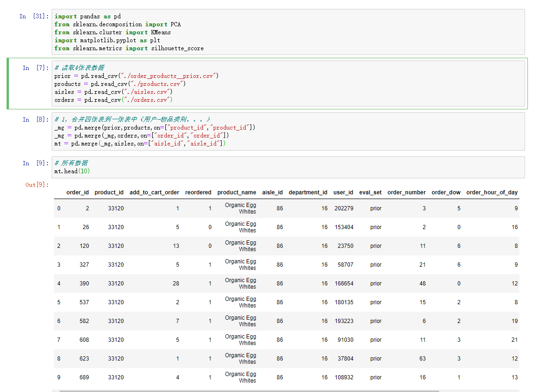Click user_id value 23750
Image resolution: width=534 pixels, height=392 pixels.
(345, 246)
